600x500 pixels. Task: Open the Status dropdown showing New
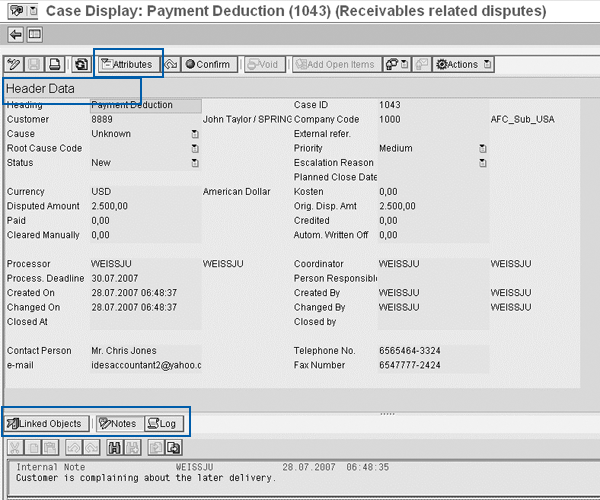(195, 163)
